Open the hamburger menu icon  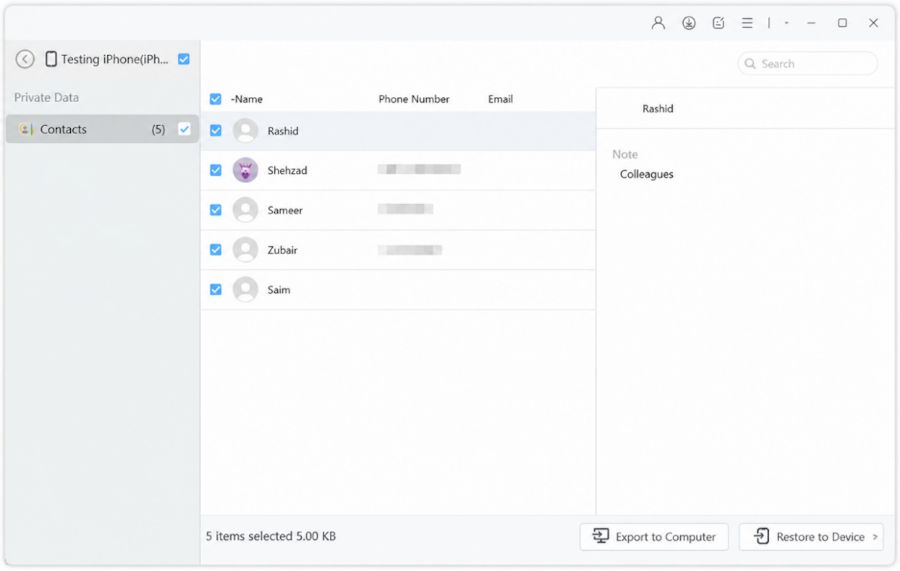[x=747, y=23]
